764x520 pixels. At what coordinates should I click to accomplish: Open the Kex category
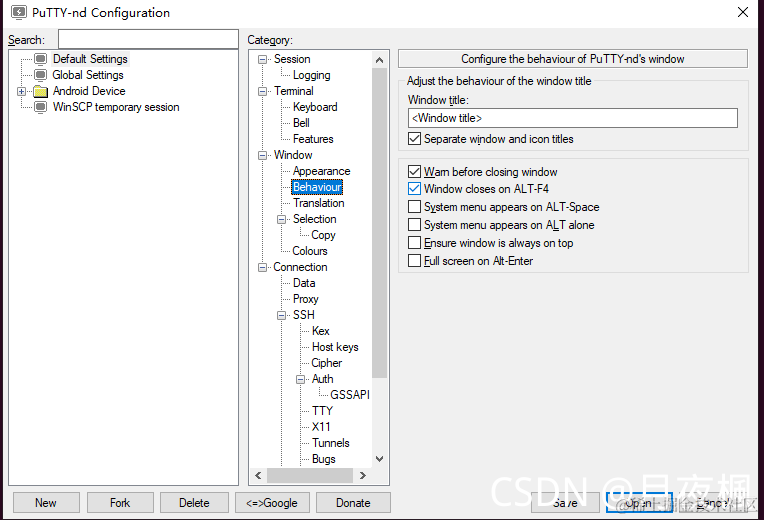(x=321, y=331)
